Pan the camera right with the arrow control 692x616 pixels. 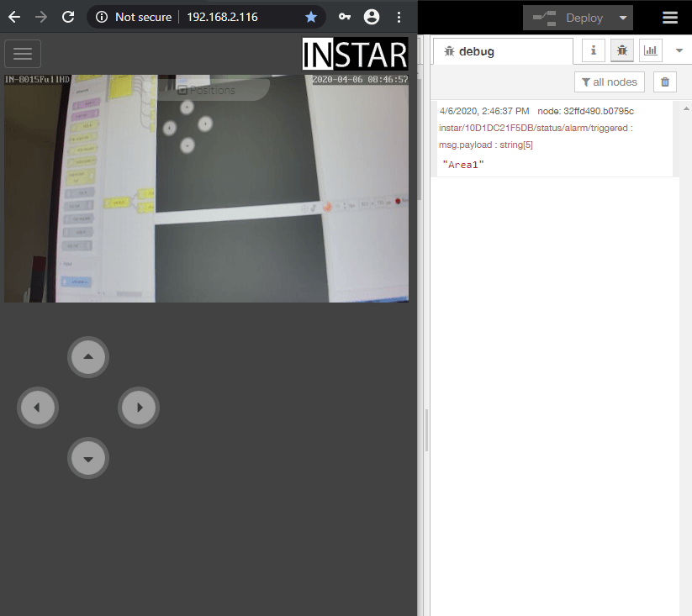click(138, 407)
